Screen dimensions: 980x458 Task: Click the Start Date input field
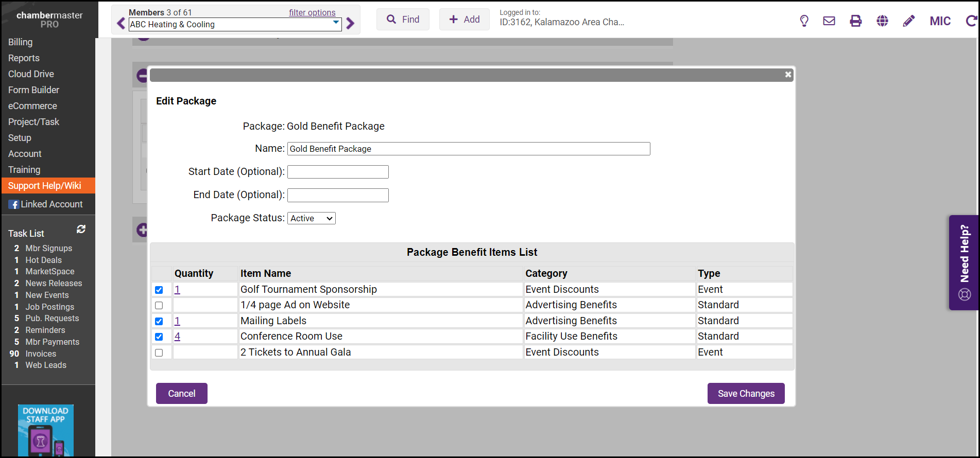[338, 172]
